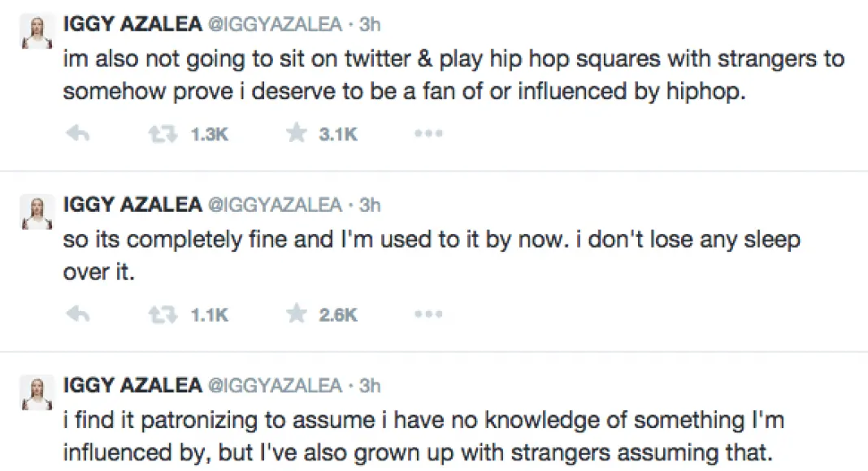Open the 3h timestamp of second tweet
This screenshot has height=471, width=868.
point(370,205)
